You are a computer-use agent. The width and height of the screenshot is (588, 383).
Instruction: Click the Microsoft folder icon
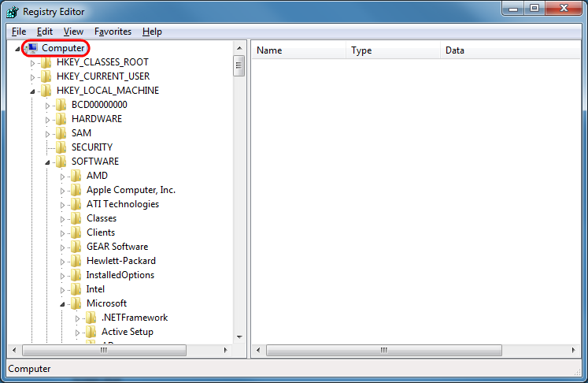click(x=76, y=303)
